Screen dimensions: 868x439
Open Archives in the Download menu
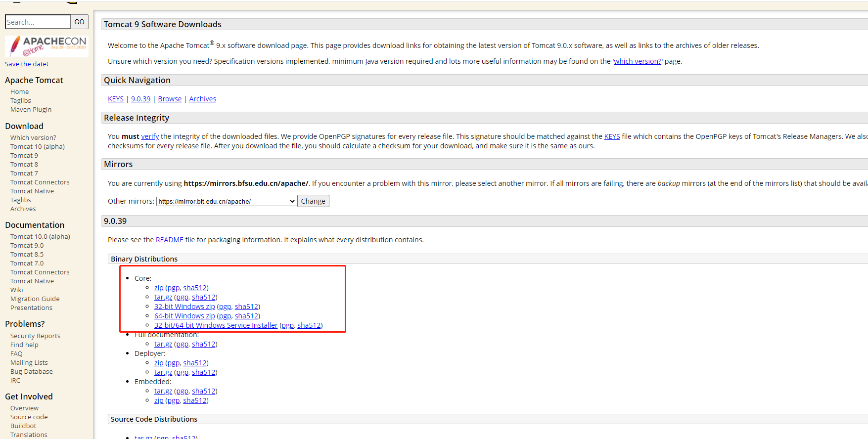[x=23, y=209]
